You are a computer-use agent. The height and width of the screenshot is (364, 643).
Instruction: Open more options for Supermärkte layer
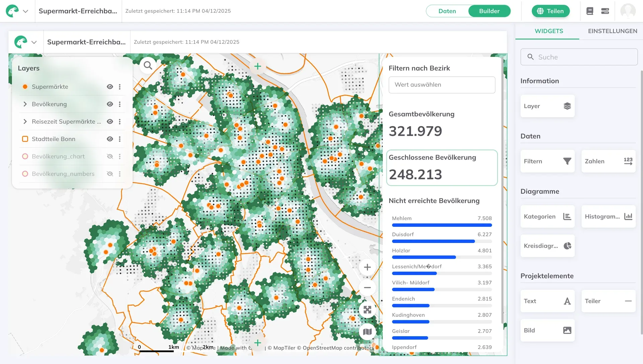(x=120, y=87)
